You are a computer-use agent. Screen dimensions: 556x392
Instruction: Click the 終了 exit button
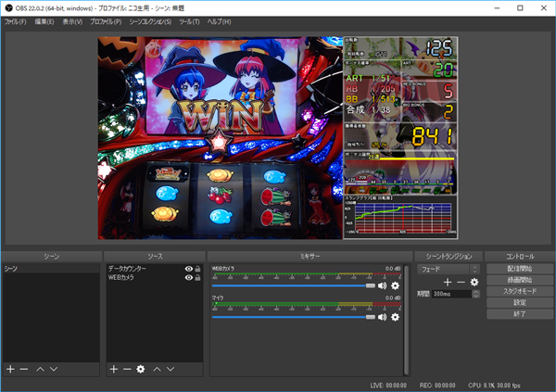tap(520, 314)
